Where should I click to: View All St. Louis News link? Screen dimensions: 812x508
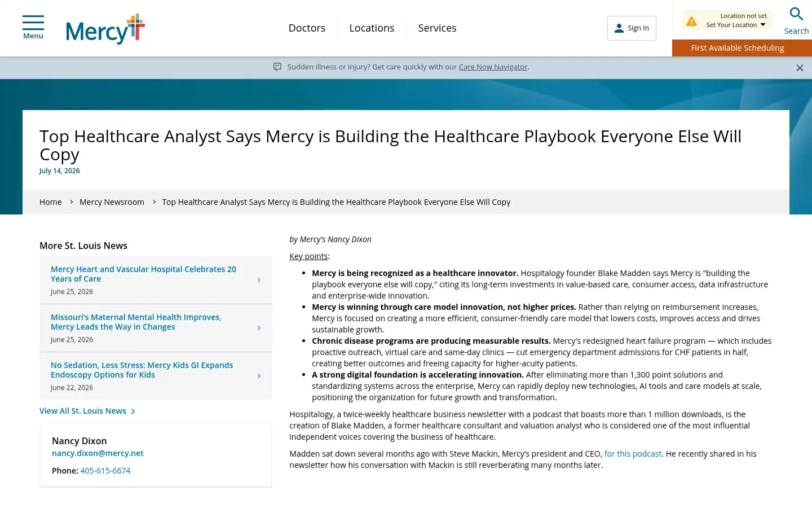pyautogui.click(x=87, y=411)
